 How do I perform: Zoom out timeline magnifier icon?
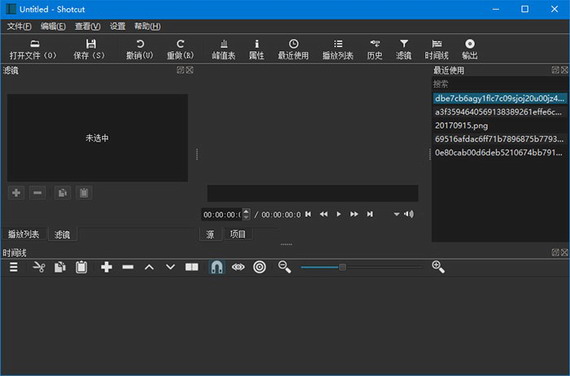tap(284, 267)
